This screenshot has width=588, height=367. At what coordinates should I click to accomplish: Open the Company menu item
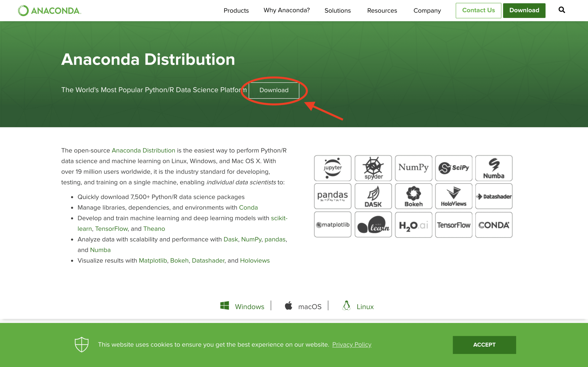point(427,10)
